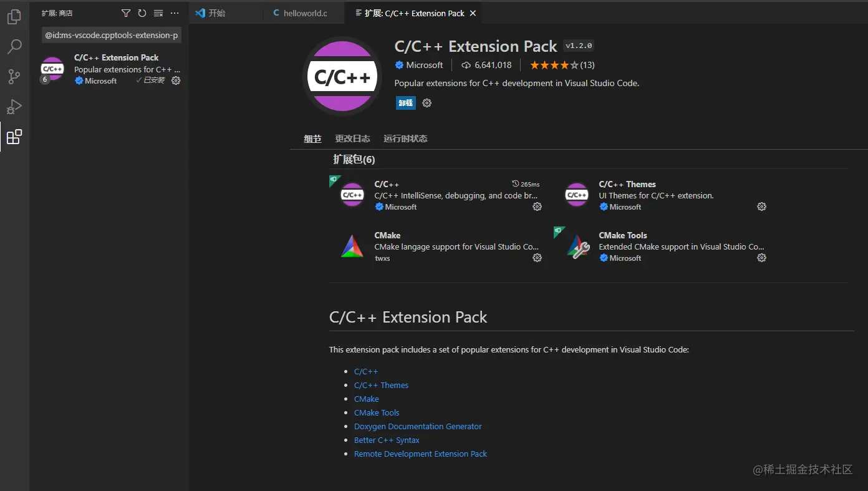
Task: Open the C/C++ link in readme
Action: tap(366, 371)
